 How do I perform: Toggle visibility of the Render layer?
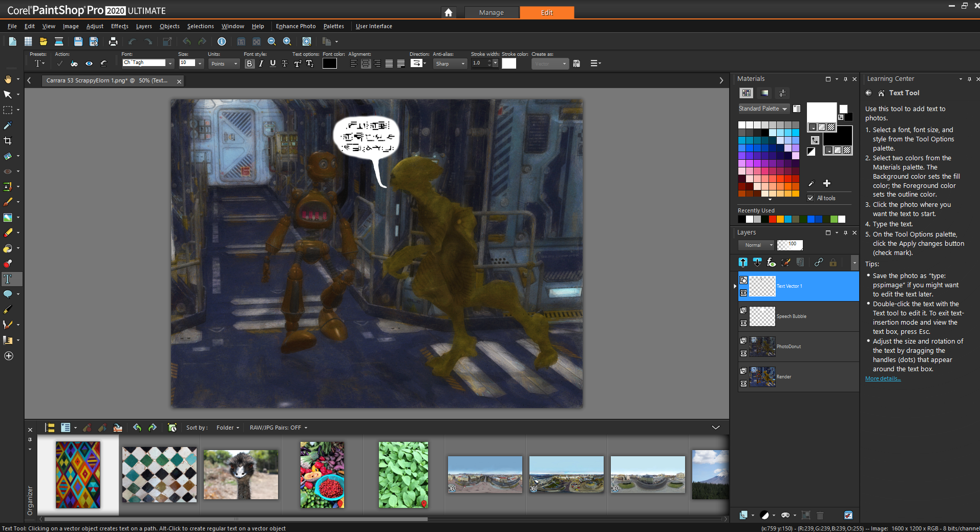pyautogui.click(x=743, y=384)
